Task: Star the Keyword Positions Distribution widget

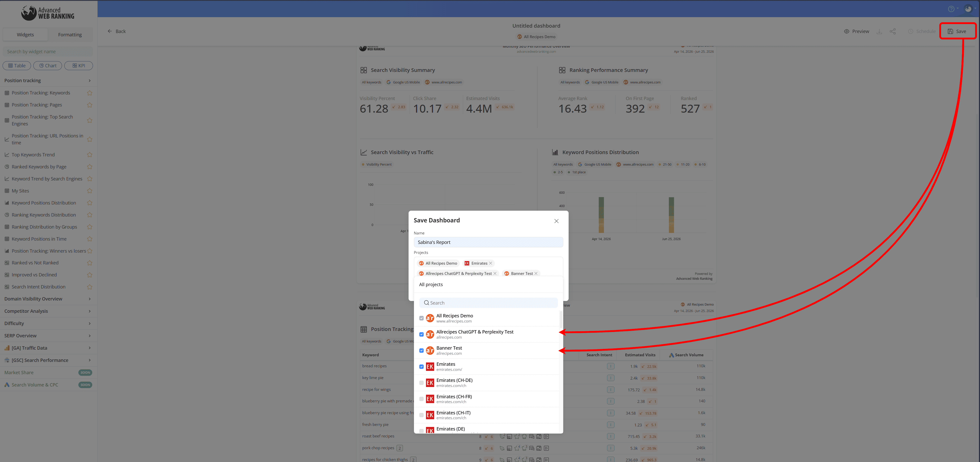Action: click(x=90, y=203)
